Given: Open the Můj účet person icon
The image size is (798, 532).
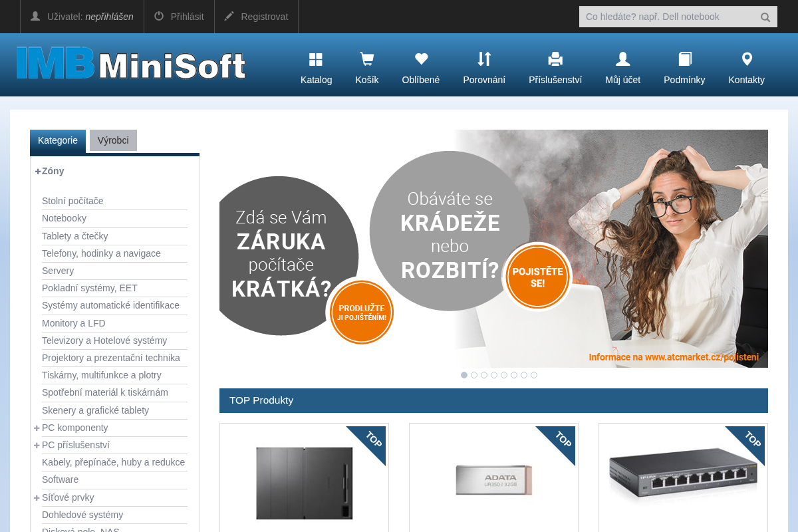Looking at the screenshot, I should click(623, 59).
